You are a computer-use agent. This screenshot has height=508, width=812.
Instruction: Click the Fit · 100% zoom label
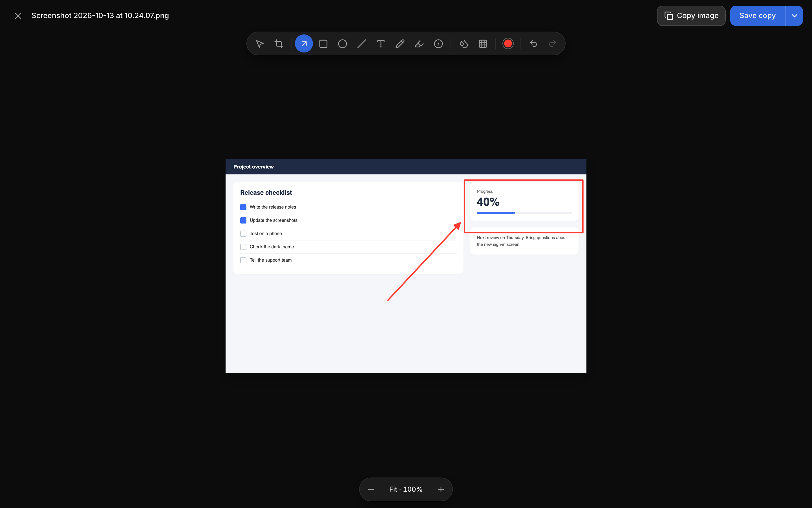(x=406, y=490)
